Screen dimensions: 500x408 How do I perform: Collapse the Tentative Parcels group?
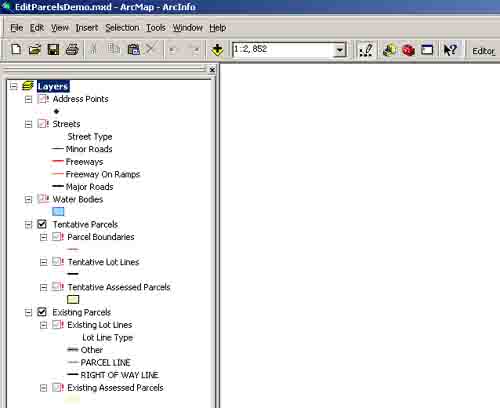[x=28, y=225]
